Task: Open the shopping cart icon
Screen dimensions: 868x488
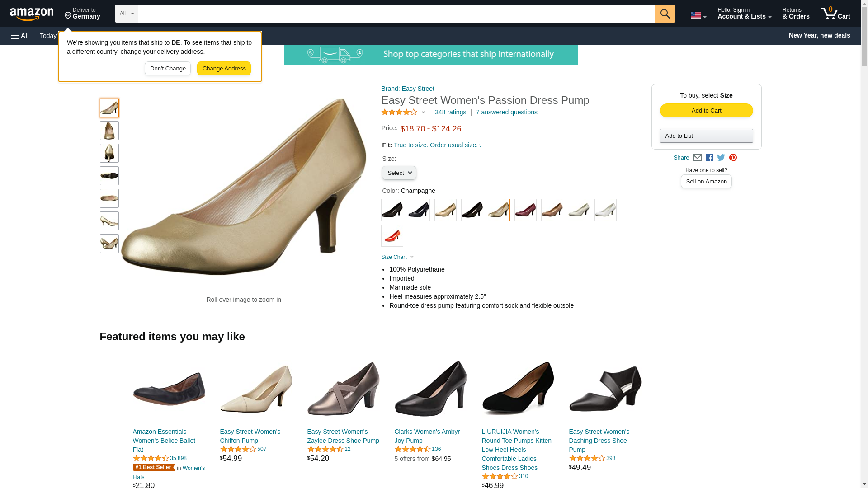Action: pos(835,13)
